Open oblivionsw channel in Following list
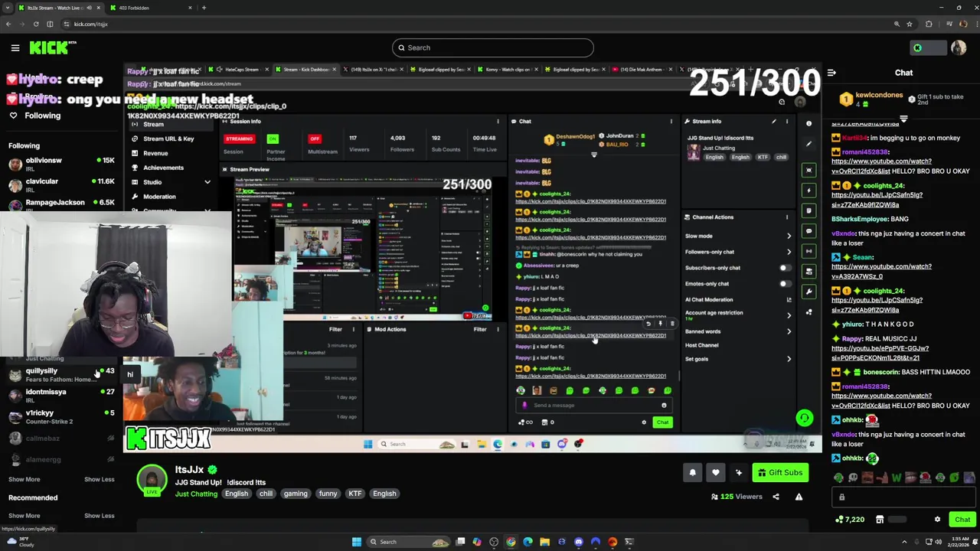The height and width of the screenshot is (551, 980). tap(61, 164)
